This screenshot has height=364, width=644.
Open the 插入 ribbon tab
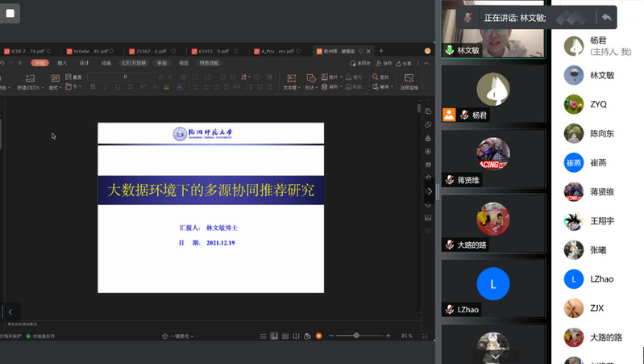(62, 63)
